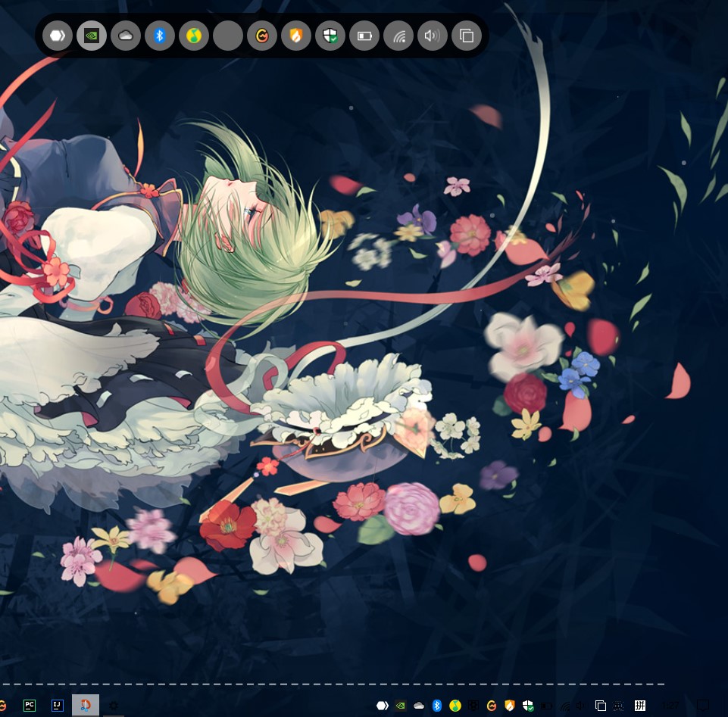Click the overlapping squares icon in floating bar
The image size is (728, 717).
(x=467, y=36)
